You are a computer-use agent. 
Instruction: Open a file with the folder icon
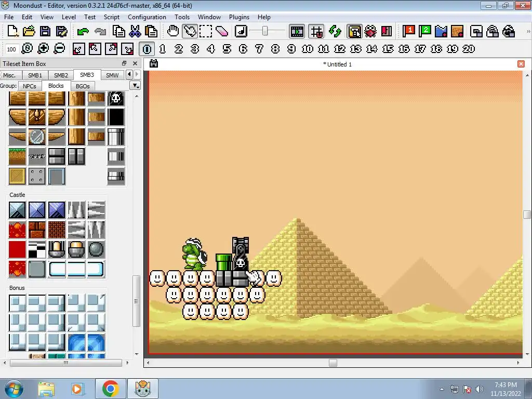point(29,31)
